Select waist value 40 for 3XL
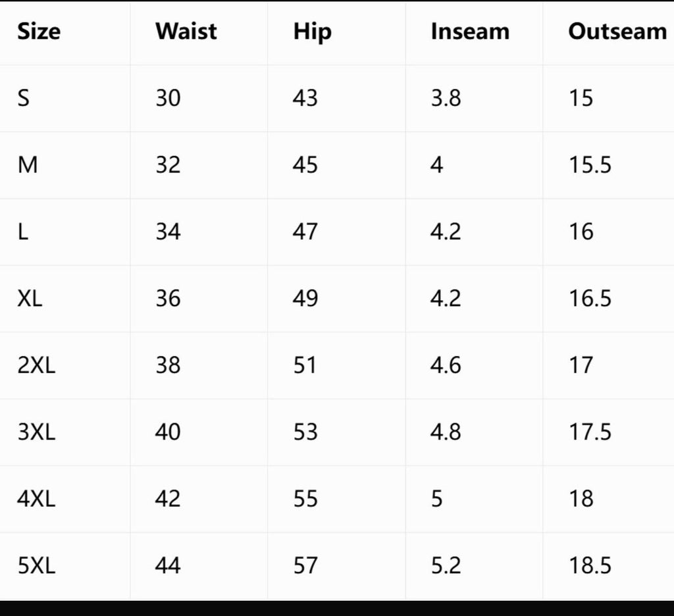This screenshot has width=674, height=616. [168, 432]
